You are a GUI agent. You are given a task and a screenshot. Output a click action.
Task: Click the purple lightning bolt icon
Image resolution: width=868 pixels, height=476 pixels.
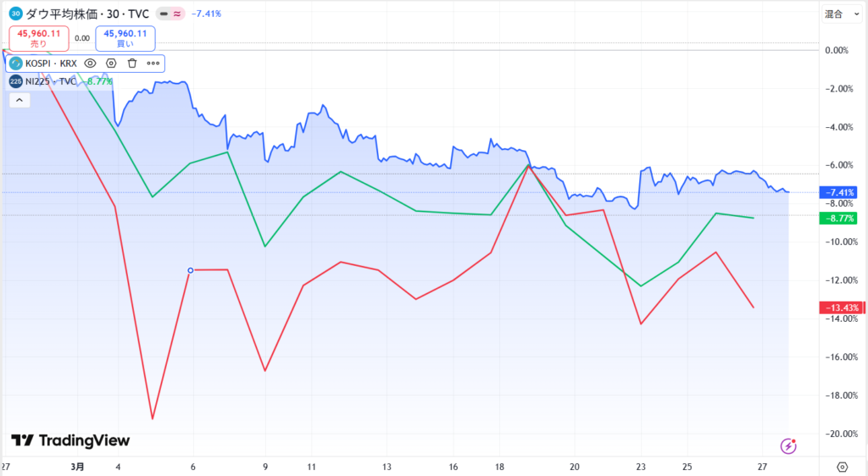789,445
